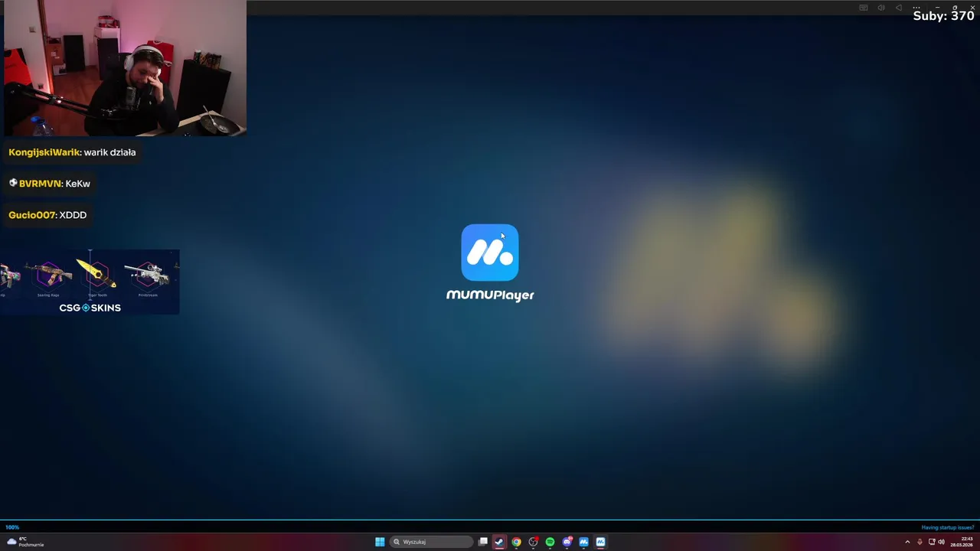This screenshot has width=980, height=551.
Task: Click the volume speaker icon in MuMu title bar
Action: 881,8
